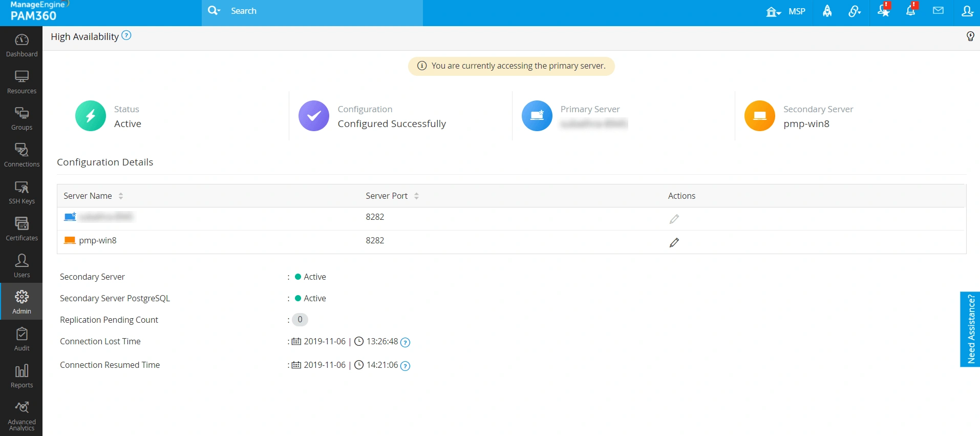Open the bell notifications icon
980x436 pixels.
click(x=911, y=10)
